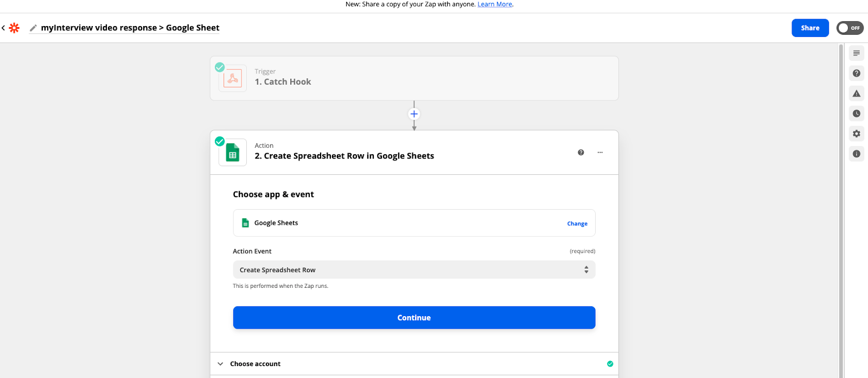Open the three-dot action step menu
The height and width of the screenshot is (378, 868).
[600, 153]
